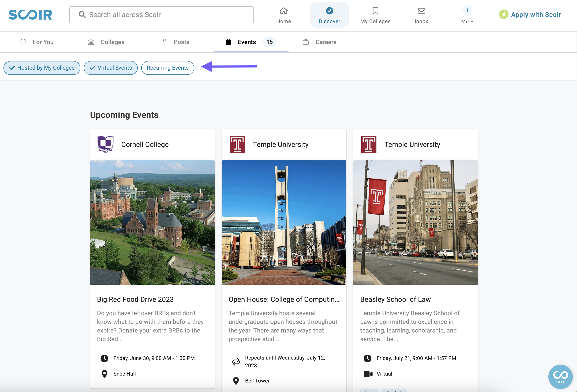Click the T profile avatar

(x=467, y=11)
